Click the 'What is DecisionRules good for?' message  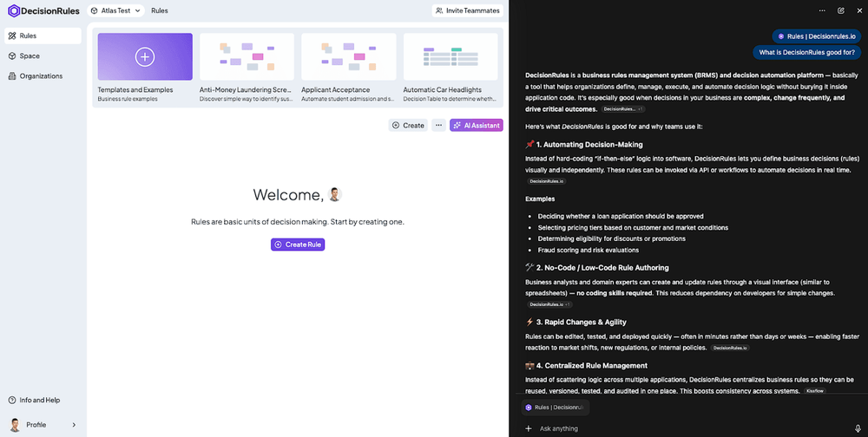[807, 53]
